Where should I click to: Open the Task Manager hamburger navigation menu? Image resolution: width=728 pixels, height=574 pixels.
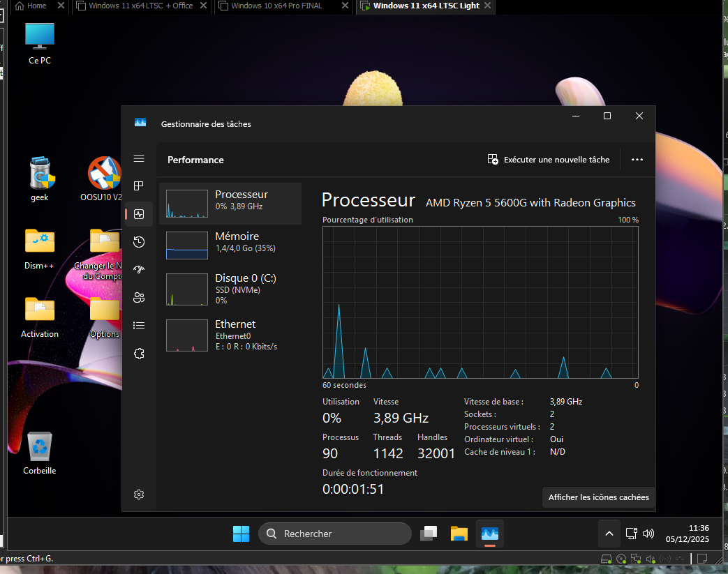pos(139,159)
